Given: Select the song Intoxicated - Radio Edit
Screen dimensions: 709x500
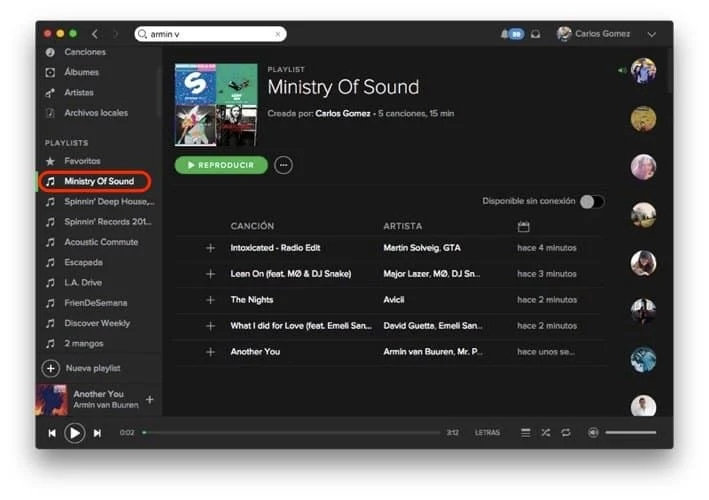Looking at the screenshot, I should [x=275, y=248].
